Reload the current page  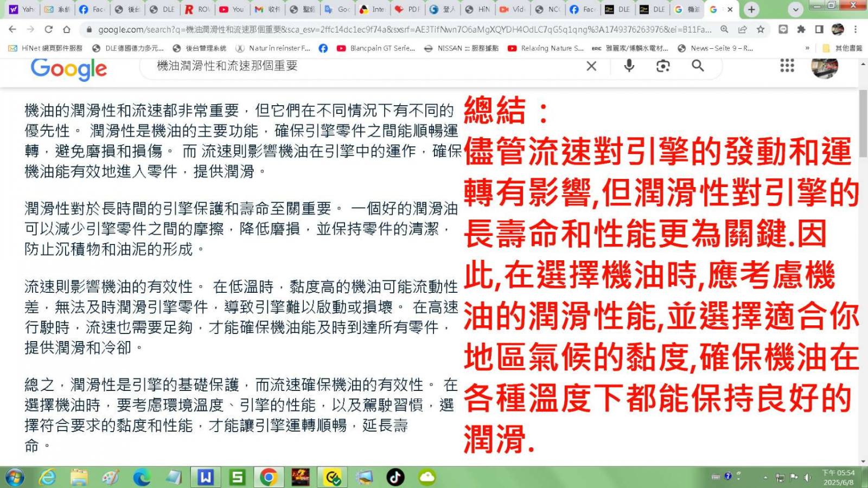pyautogui.click(x=49, y=29)
